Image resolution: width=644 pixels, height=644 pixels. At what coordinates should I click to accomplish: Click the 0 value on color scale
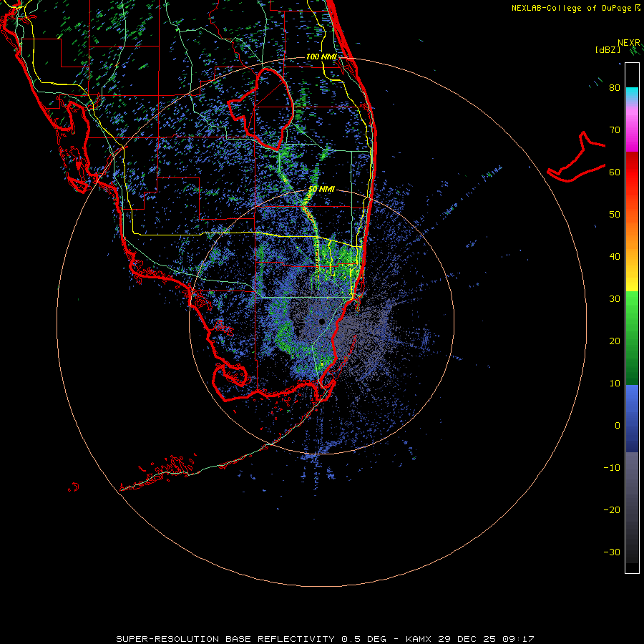click(618, 426)
